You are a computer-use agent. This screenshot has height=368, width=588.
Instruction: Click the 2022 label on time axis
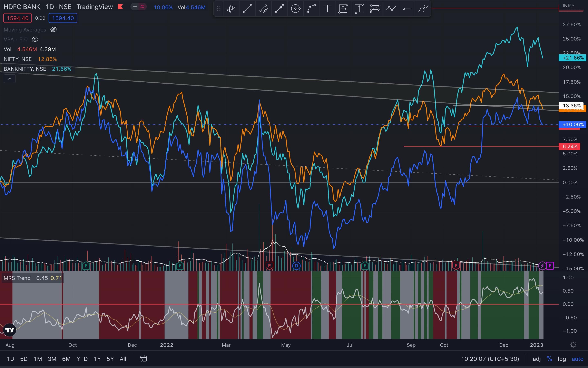click(x=167, y=345)
